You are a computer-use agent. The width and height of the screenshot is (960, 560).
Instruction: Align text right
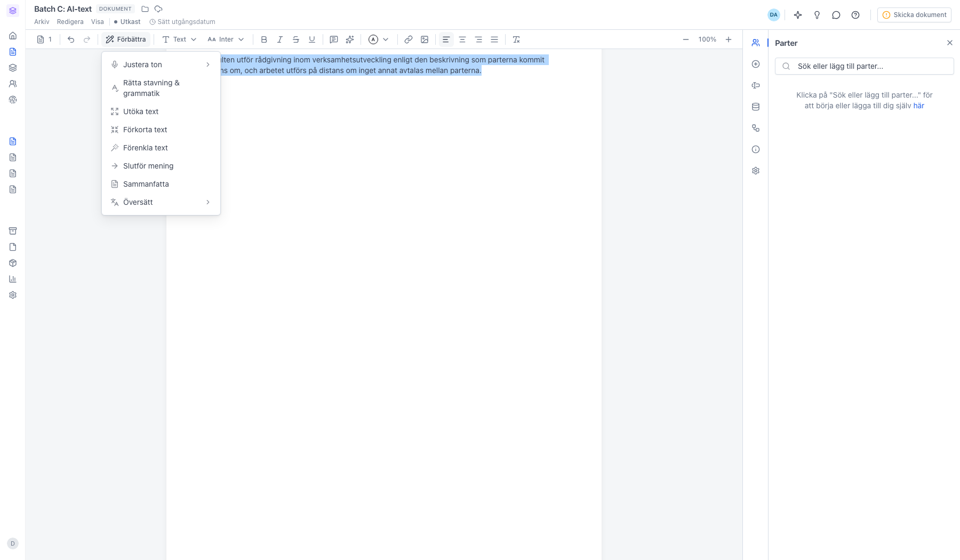478,39
